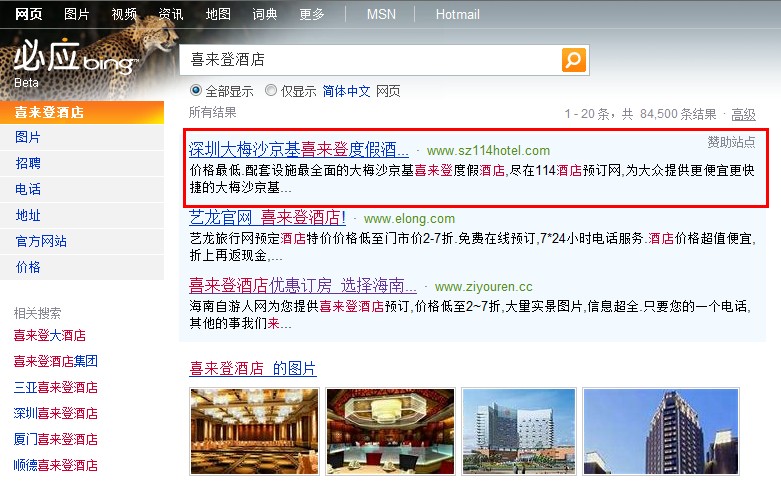This screenshot has height=482, width=781.
Task: Open the 艺龙官网 喜来登酒店 result link
Action: [267, 218]
